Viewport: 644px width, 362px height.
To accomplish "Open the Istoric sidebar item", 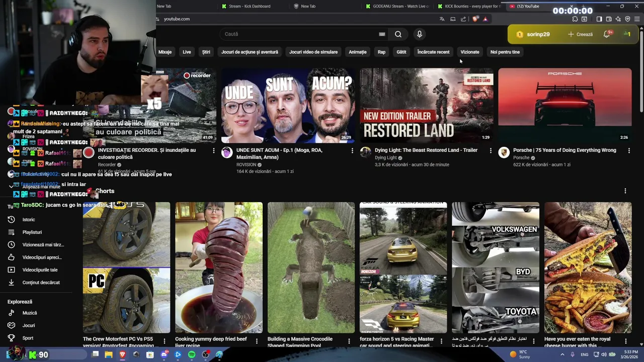I will click(x=29, y=220).
